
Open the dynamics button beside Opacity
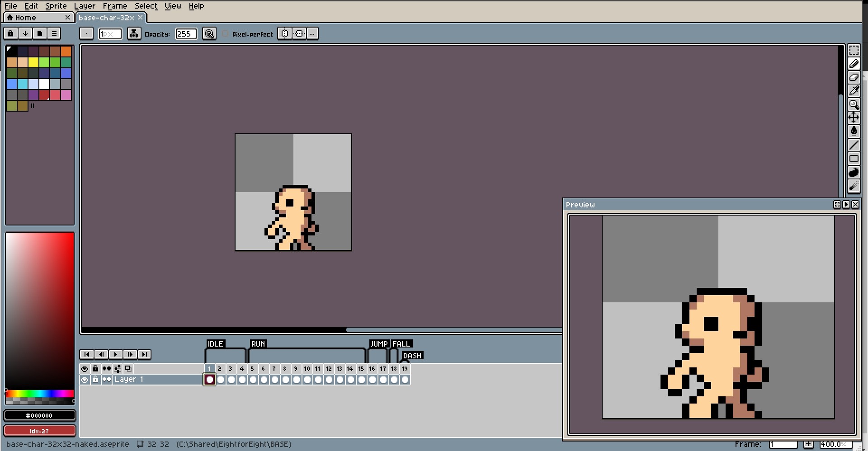click(209, 33)
